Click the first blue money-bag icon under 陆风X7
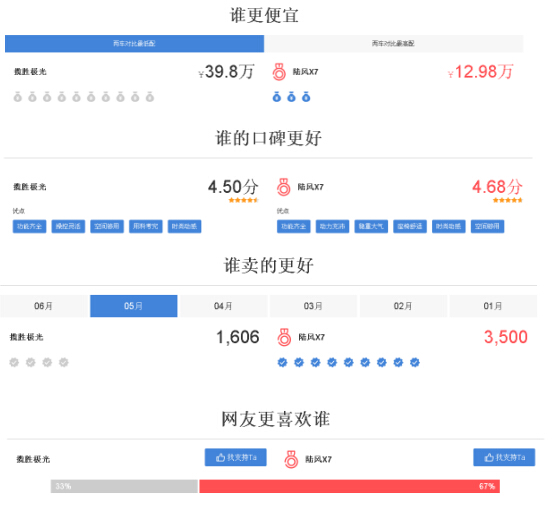Screen dimensions: 552x512 (277, 97)
